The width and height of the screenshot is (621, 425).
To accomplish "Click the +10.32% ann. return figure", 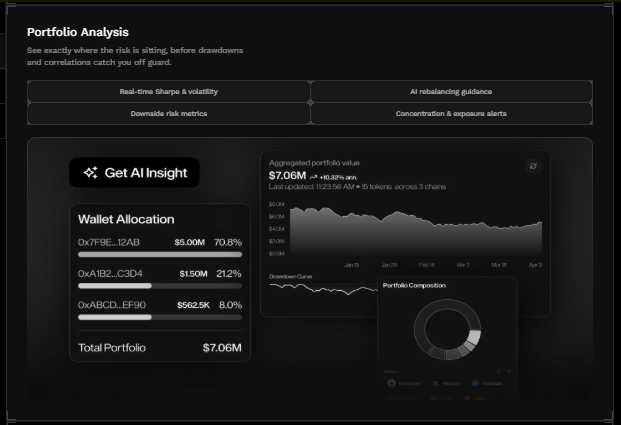I will pyautogui.click(x=339, y=177).
